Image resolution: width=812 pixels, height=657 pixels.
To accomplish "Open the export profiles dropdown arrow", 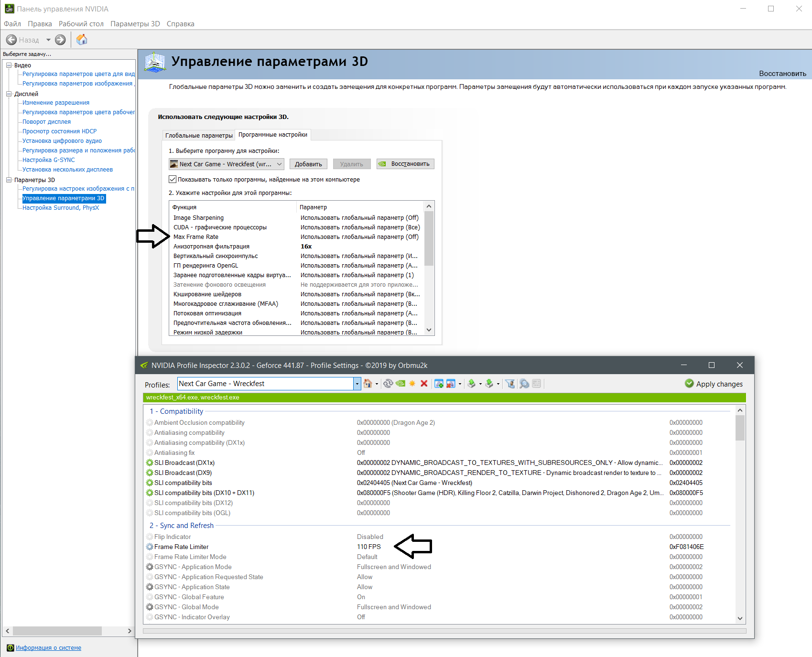I will 480,384.
